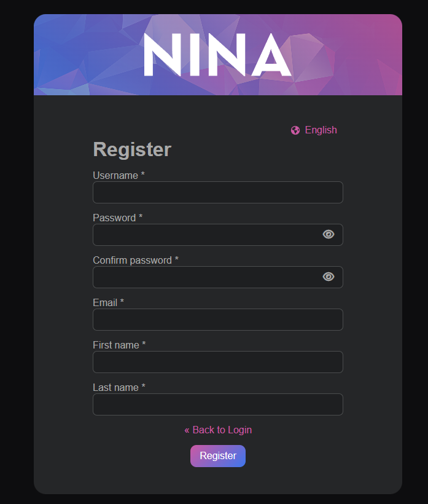Click the "First name *" label
The height and width of the screenshot is (504, 428).
tap(119, 345)
